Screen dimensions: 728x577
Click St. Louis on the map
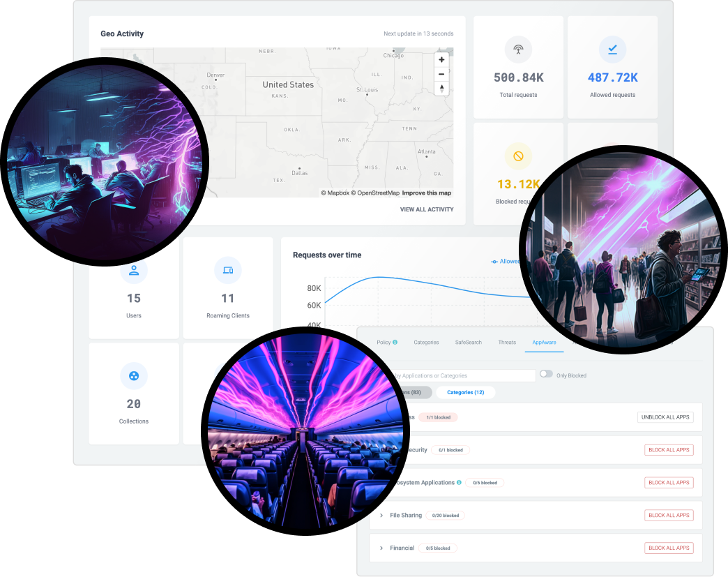pos(367,90)
